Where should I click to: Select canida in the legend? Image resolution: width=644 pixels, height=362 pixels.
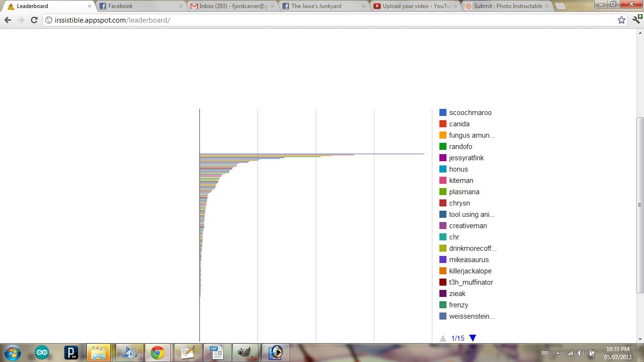[459, 124]
